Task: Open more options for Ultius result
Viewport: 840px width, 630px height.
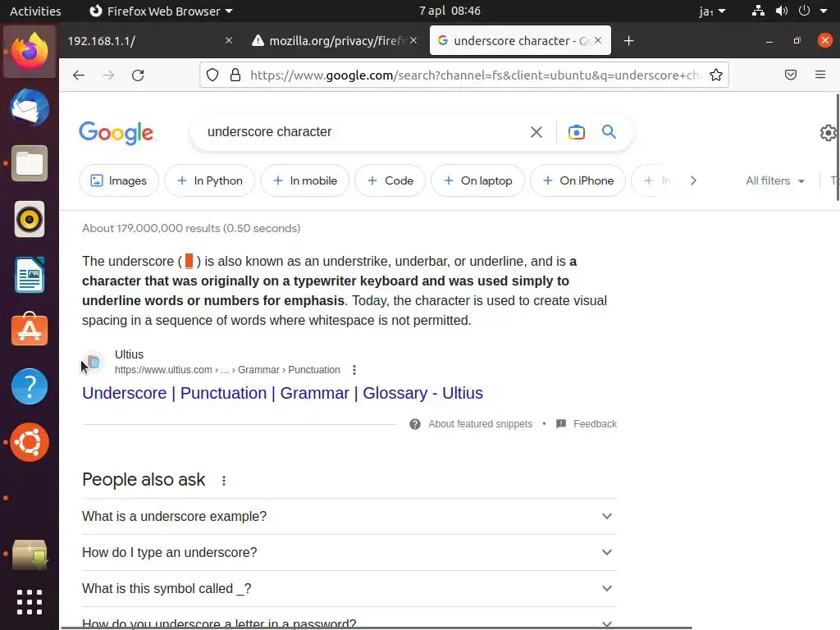Action: point(354,370)
